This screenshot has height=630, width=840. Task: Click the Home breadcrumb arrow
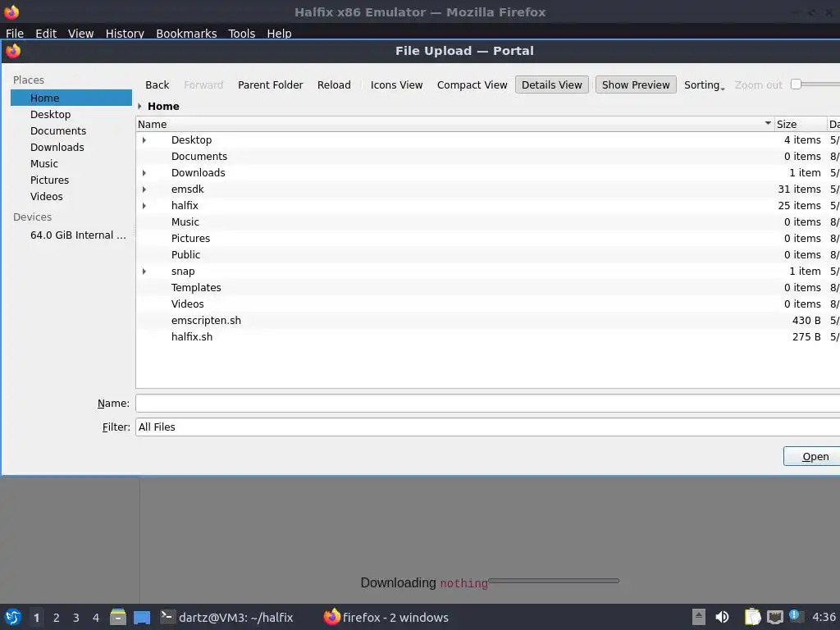[139, 106]
